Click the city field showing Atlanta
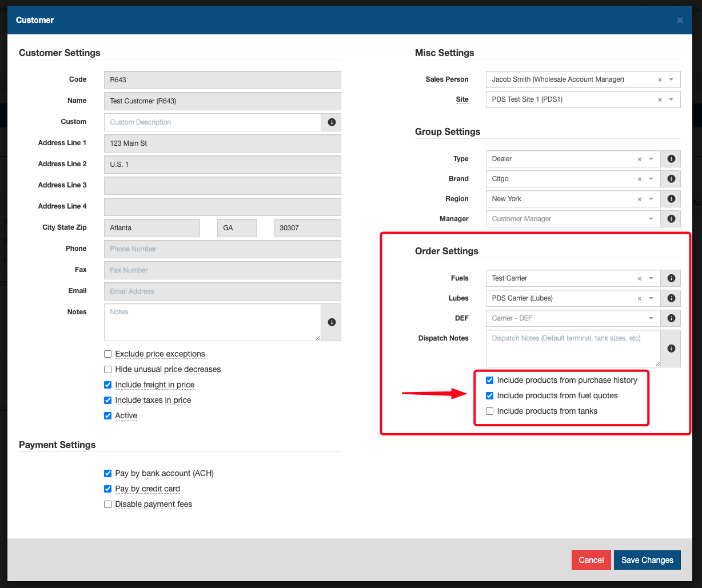 [152, 228]
